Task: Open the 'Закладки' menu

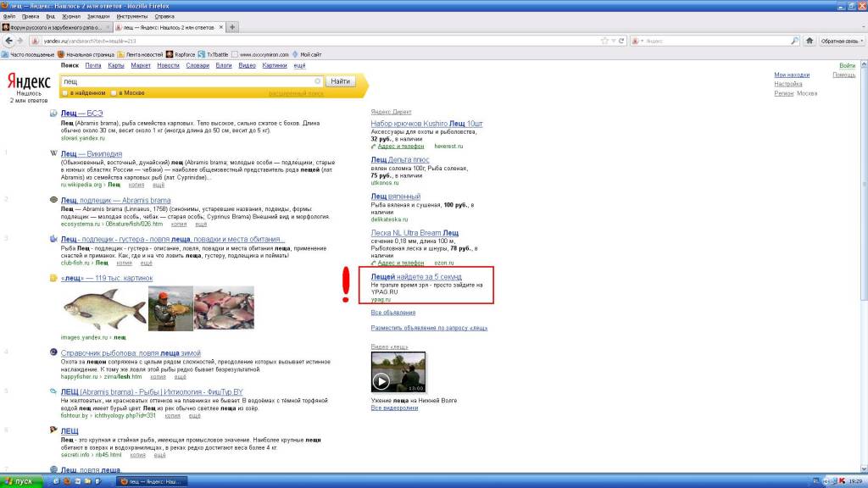Action: point(98,17)
